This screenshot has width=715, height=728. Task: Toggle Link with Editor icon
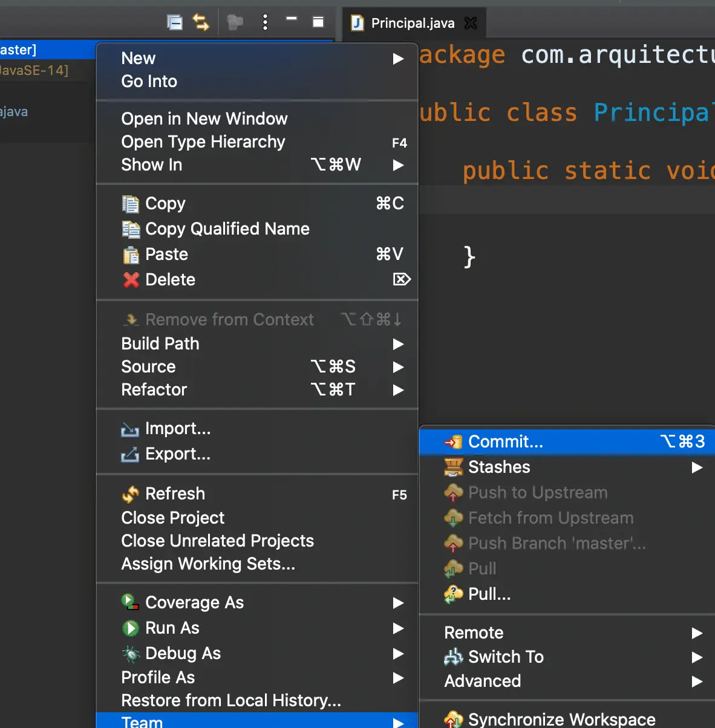click(201, 23)
